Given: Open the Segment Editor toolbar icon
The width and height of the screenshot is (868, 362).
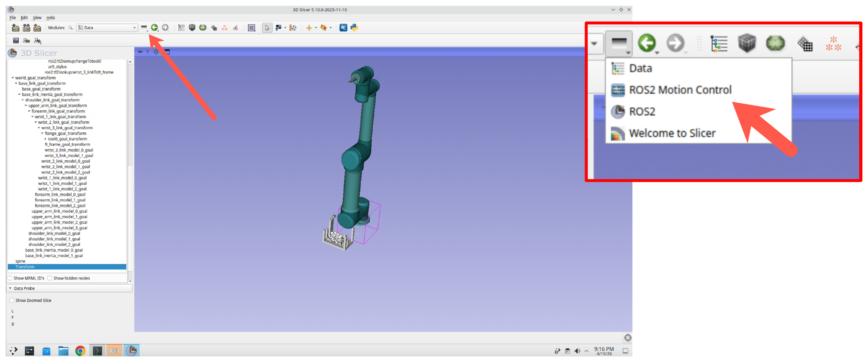Looking at the screenshot, I should (x=236, y=28).
